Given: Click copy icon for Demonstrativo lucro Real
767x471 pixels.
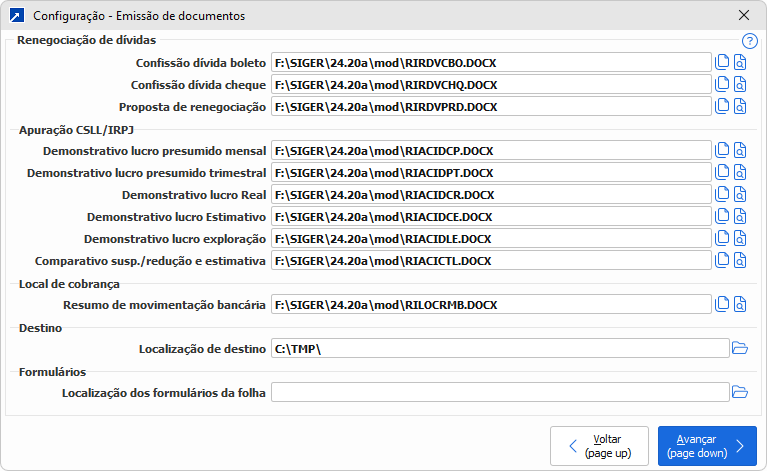Looking at the screenshot, I should 722,195.
